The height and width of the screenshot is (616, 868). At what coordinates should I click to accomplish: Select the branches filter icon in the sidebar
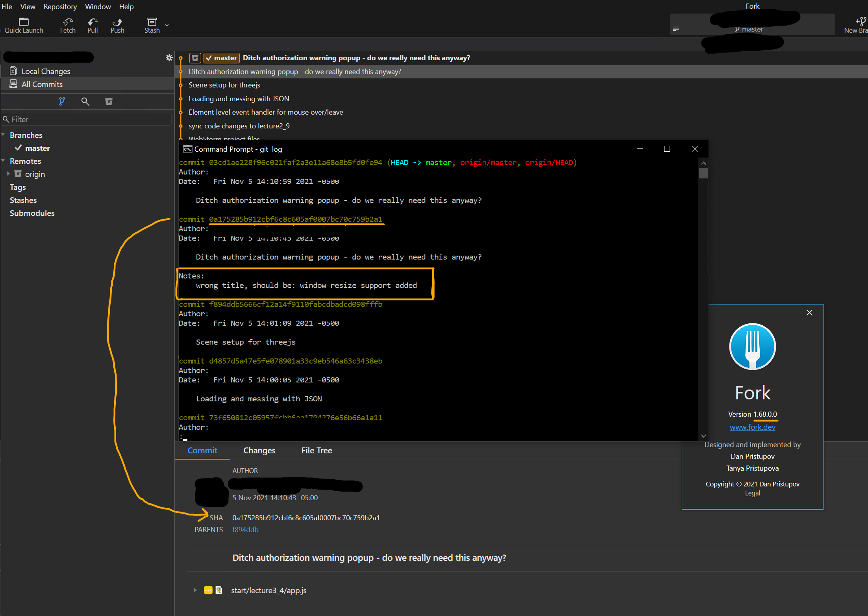coord(62,102)
